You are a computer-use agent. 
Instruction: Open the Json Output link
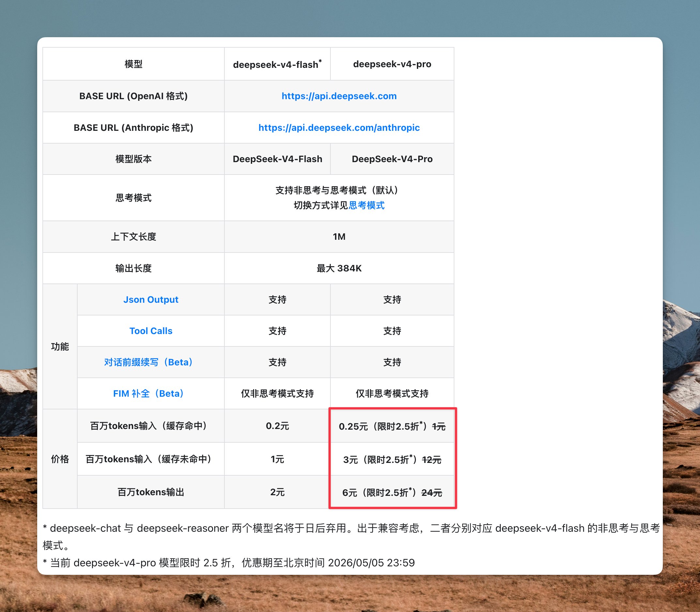(x=151, y=299)
